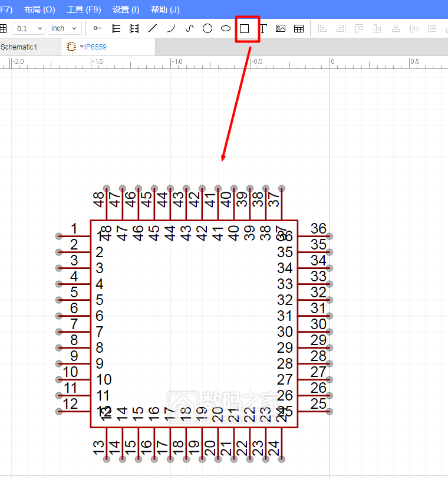Select the table insert tool

tap(299, 29)
